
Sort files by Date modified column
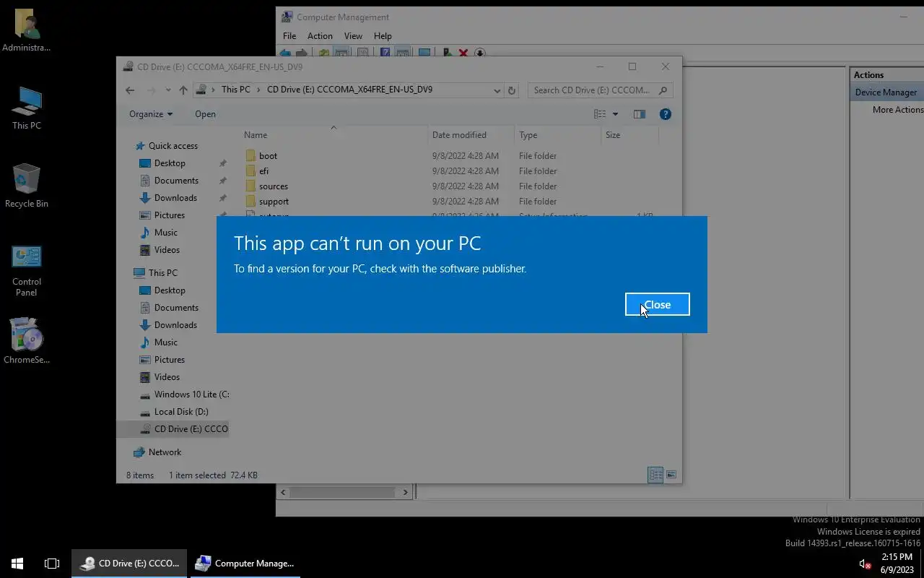click(471, 135)
